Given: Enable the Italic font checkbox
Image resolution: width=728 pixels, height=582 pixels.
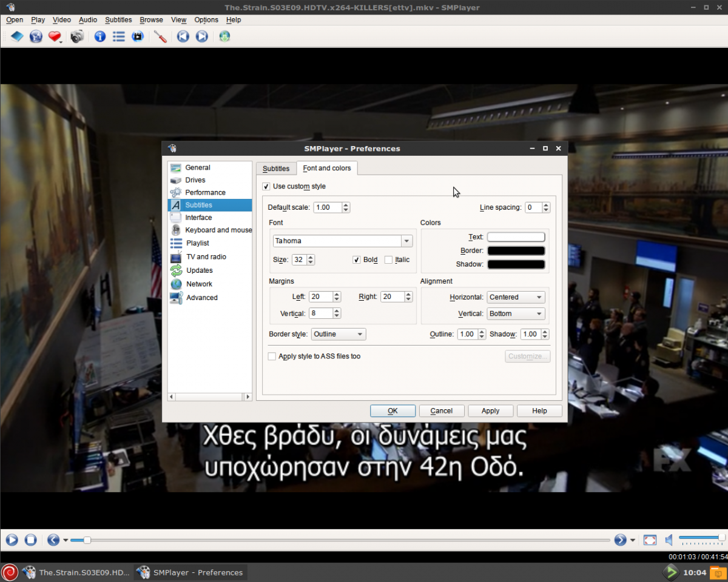Looking at the screenshot, I should [388, 260].
